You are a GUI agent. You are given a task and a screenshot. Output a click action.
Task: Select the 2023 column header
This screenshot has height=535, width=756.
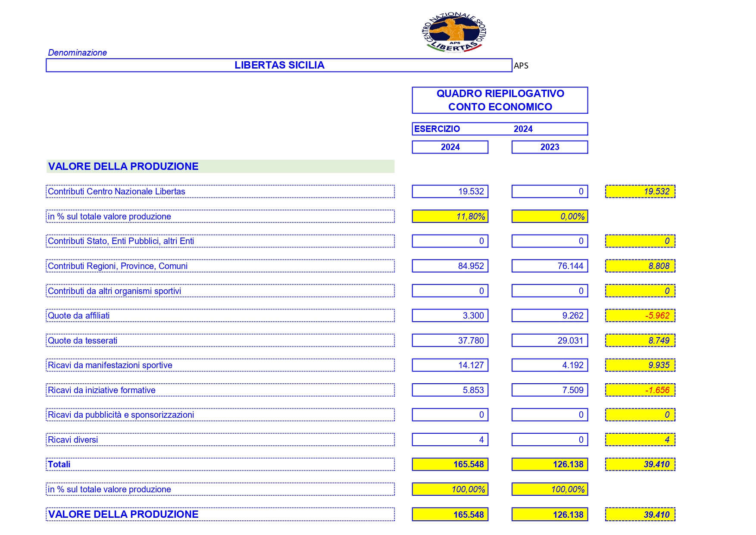550,147
